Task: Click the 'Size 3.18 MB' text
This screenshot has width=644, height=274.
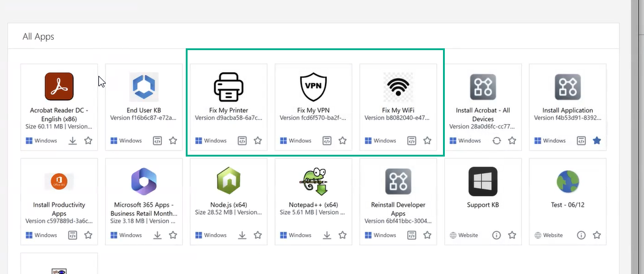Action: (127, 221)
